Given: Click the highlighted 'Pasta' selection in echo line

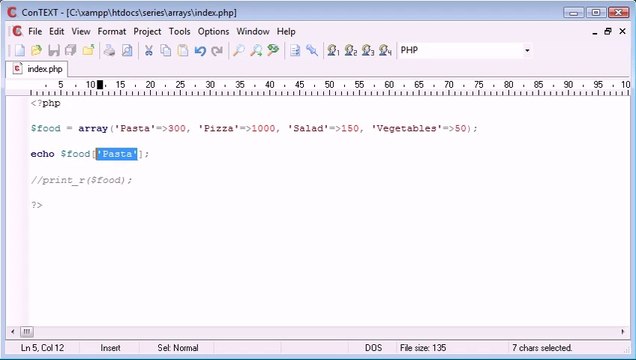Looking at the screenshot, I should pos(117,154).
